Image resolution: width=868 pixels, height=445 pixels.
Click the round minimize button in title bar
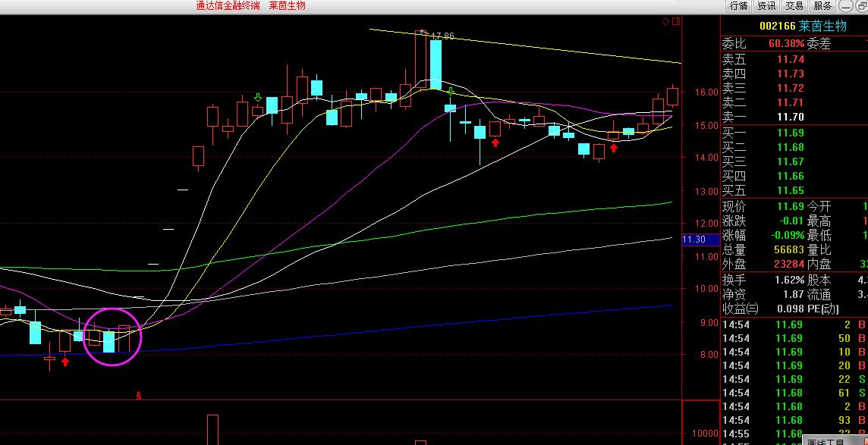(x=846, y=6)
